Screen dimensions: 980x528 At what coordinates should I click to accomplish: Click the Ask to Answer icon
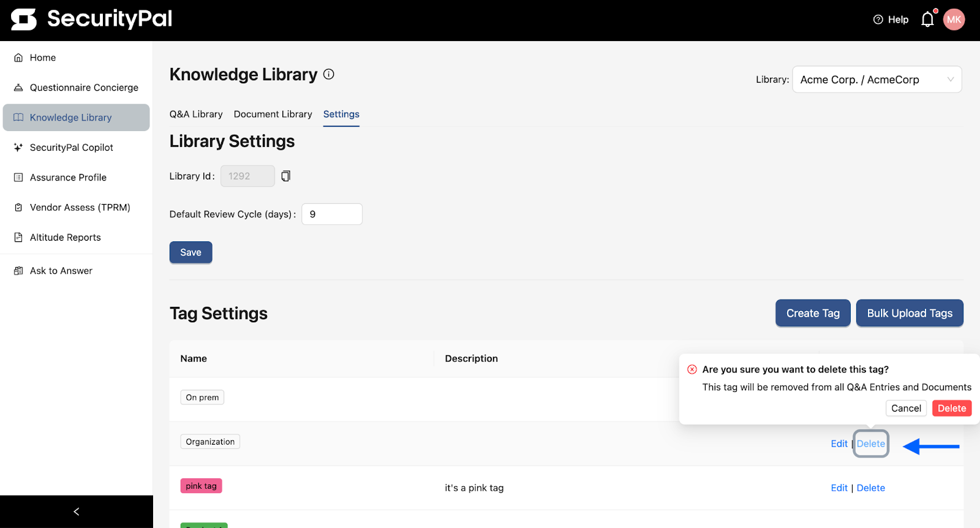click(18, 271)
